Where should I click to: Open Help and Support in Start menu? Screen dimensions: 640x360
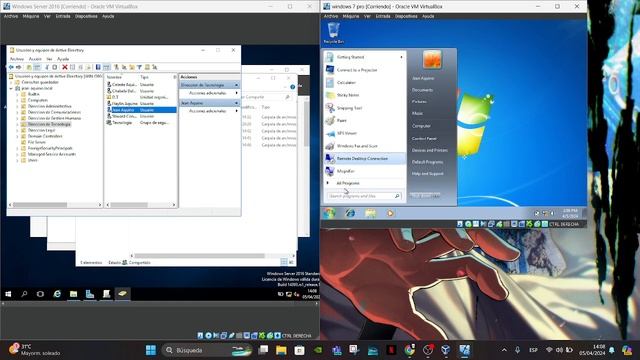click(x=427, y=174)
